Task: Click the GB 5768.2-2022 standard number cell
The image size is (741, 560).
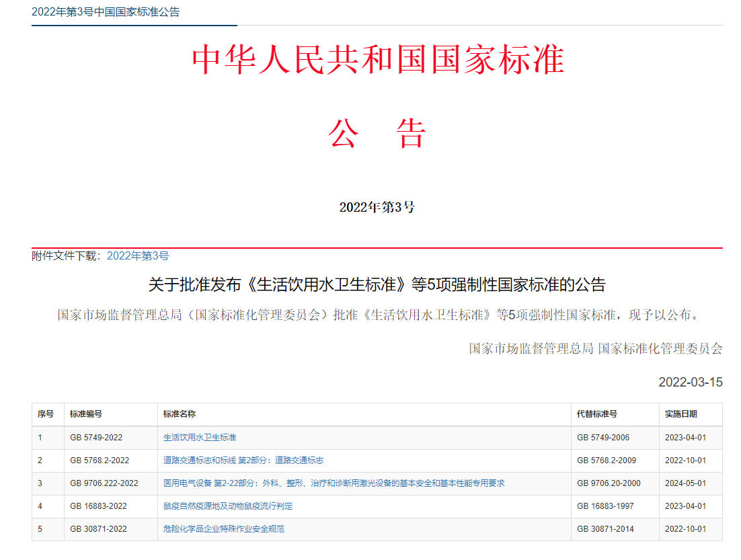Action: (100, 461)
